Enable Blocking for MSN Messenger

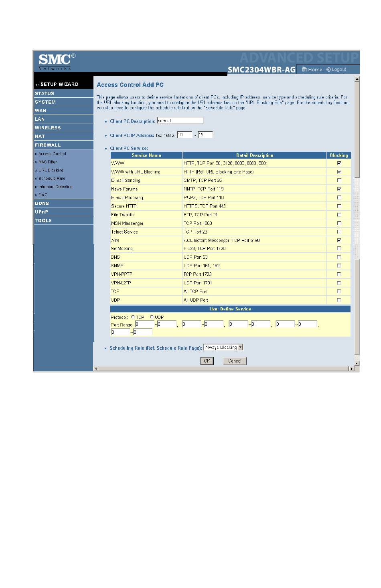(339, 223)
